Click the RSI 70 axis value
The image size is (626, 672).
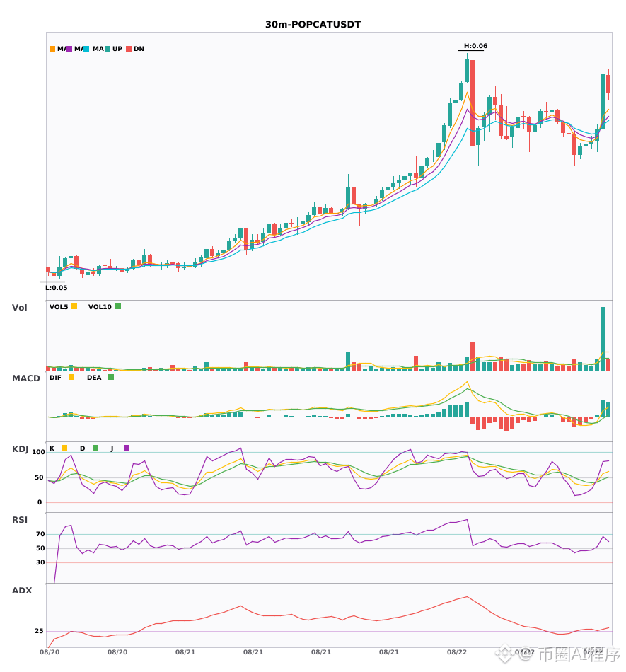click(40, 534)
